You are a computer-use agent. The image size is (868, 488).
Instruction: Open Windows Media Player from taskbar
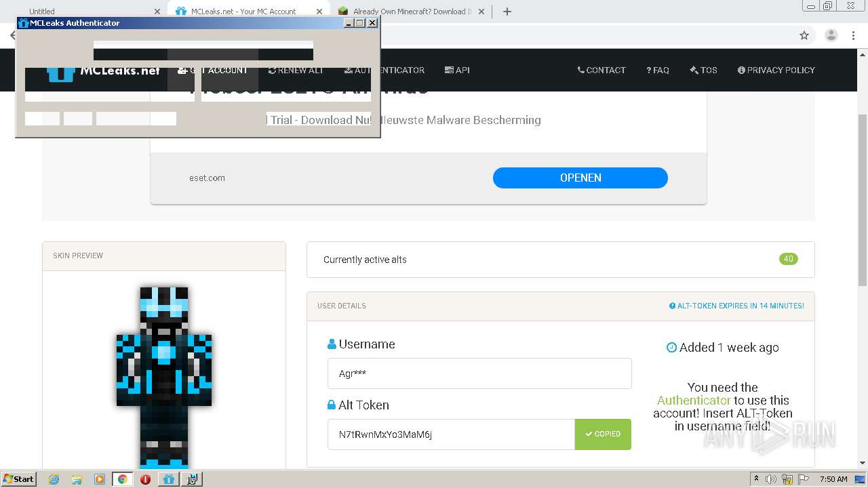100,479
